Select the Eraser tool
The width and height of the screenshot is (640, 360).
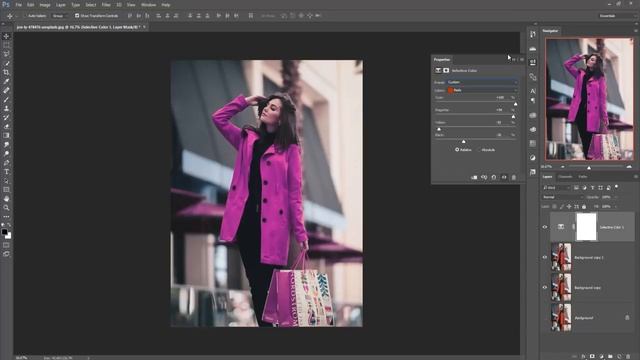click(6, 127)
